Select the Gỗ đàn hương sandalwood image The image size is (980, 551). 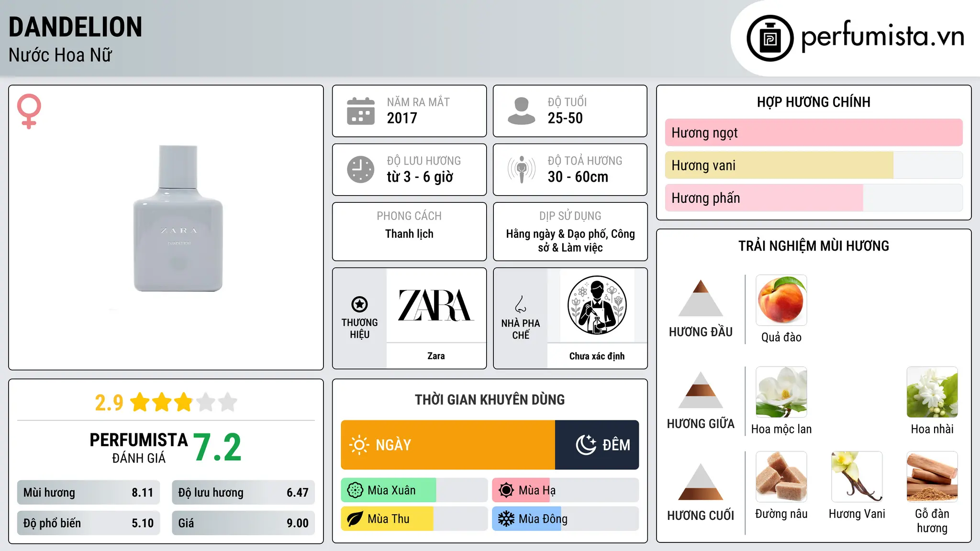pyautogui.click(x=932, y=477)
